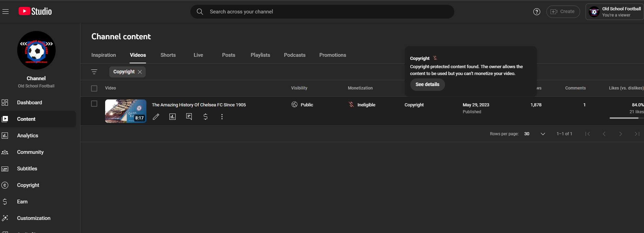Screen dimensions: 644x233
Task: Click the channel avatar in sidebar
Action: [x=36, y=50]
